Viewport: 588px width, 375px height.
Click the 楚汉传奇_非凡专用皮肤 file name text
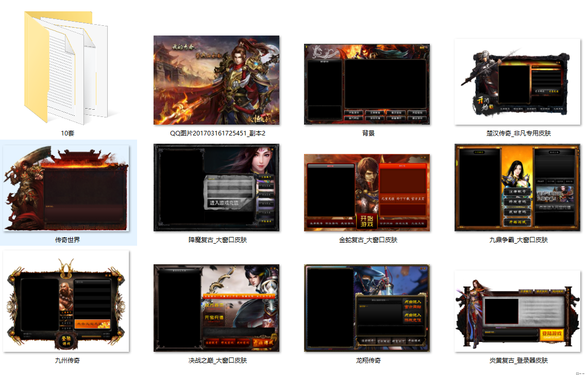coord(518,133)
